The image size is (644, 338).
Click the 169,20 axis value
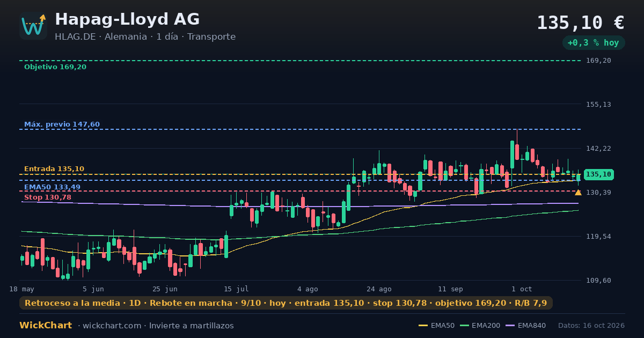[x=598, y=61]
